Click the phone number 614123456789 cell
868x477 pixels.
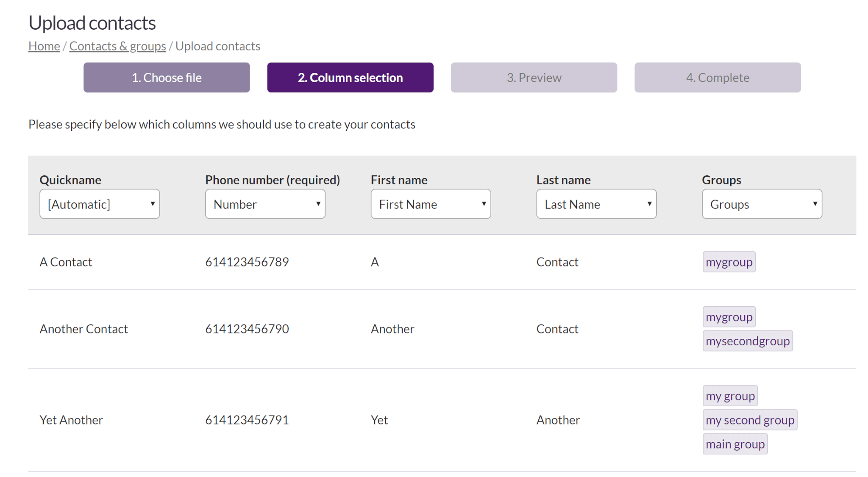[x=247, y=262]
